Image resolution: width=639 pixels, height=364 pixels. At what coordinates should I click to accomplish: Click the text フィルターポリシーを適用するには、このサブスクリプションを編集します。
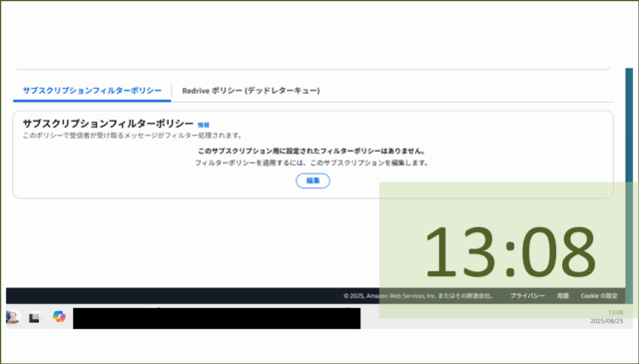313,163
